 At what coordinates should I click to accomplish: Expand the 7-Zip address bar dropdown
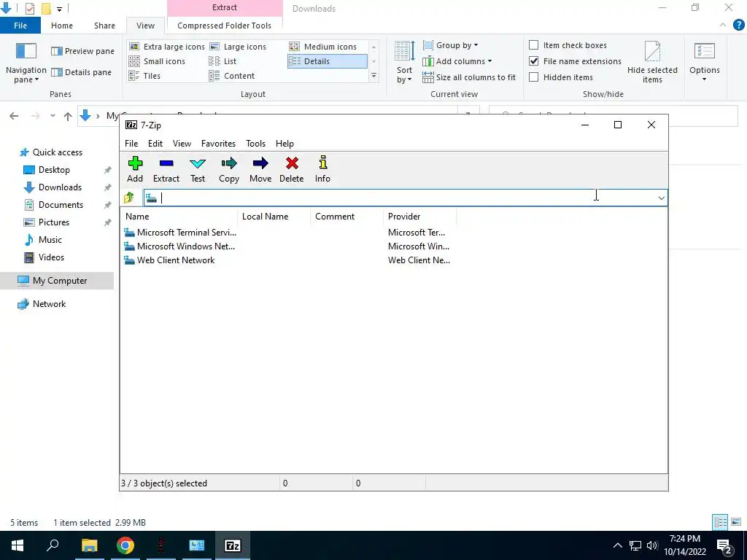(661, 198)
